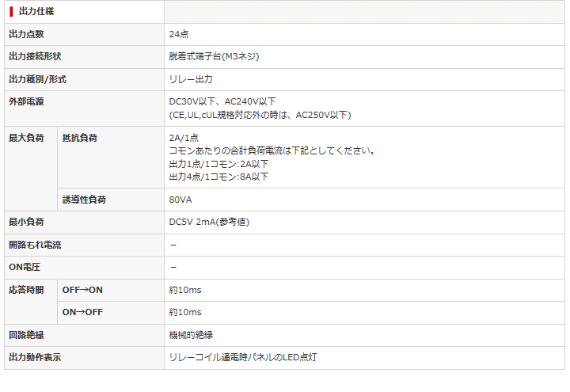The width and height of the screenshot is (570, 392).
Task: Select the 開路もれ電流 label
Action: click(x=35, y=245)
